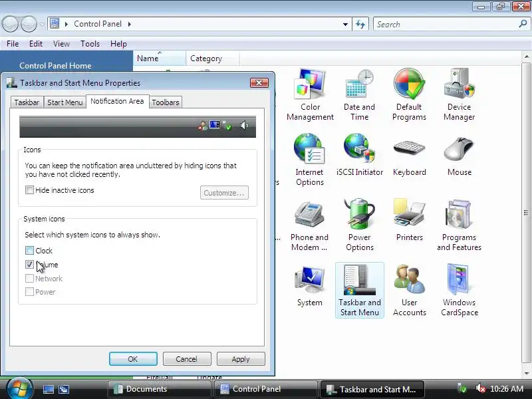Open the Control Panel Home link

(x=55, y=65)
